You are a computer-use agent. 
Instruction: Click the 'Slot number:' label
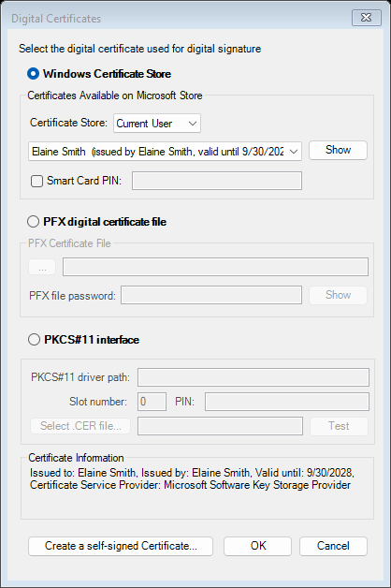[x=98, y=402]
